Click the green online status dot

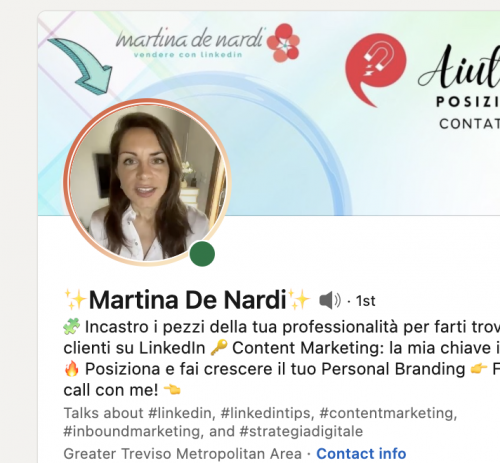[x=202, y=254]
